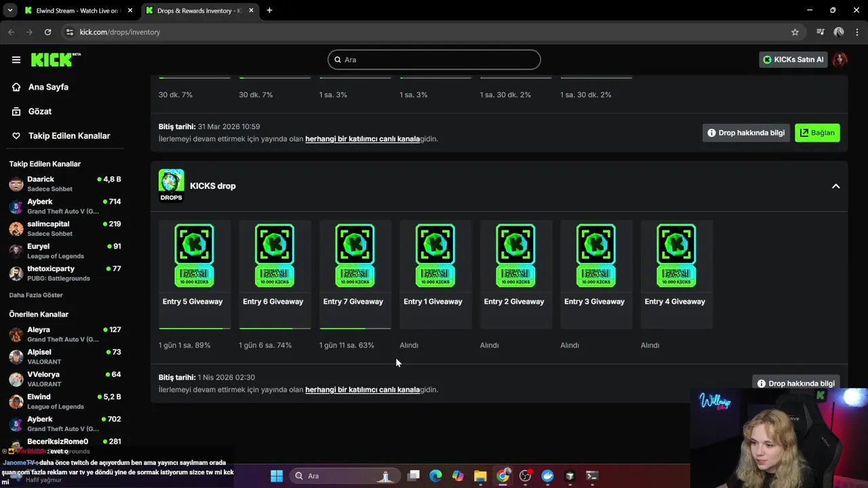Viewport: 868px width, 488px height.
Task: Open Ayberk channel with 702 viewers
Action: pos(65,424)
